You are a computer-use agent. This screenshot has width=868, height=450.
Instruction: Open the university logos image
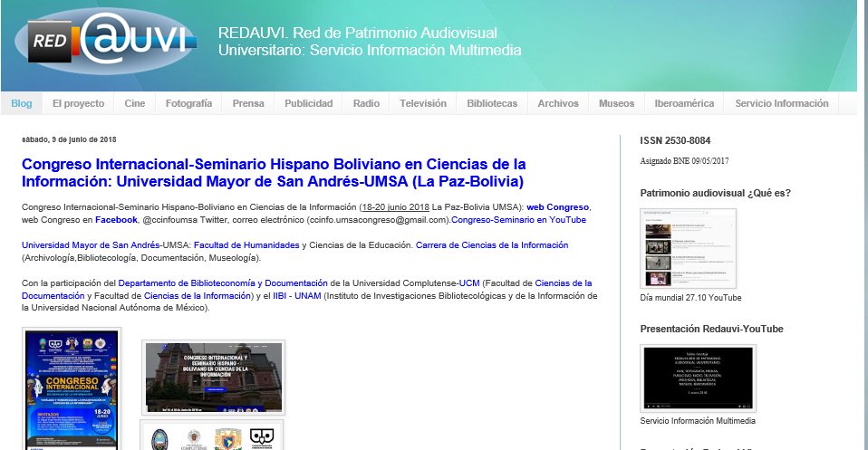pos(211,435)
